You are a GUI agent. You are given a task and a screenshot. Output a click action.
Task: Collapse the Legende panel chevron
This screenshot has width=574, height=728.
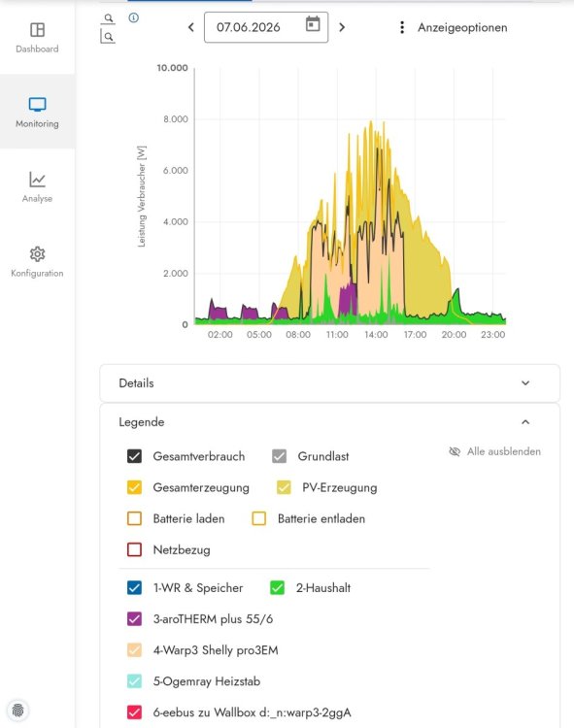525,422
